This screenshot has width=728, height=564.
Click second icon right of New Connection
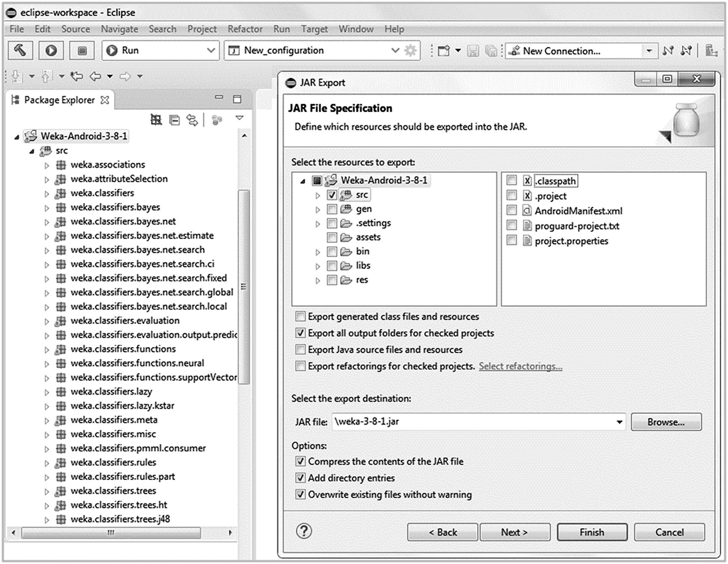point(686,51)
